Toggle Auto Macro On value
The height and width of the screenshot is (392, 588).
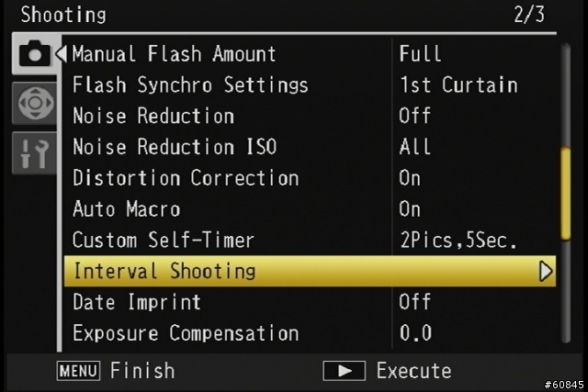(x=410, y=208)
